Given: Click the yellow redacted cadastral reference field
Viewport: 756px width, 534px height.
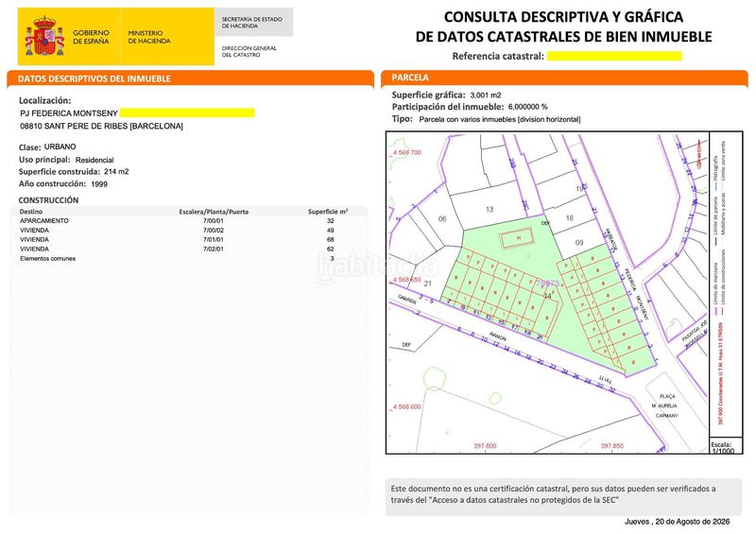Looking at the screenshot, I should (x=613, y=56).
